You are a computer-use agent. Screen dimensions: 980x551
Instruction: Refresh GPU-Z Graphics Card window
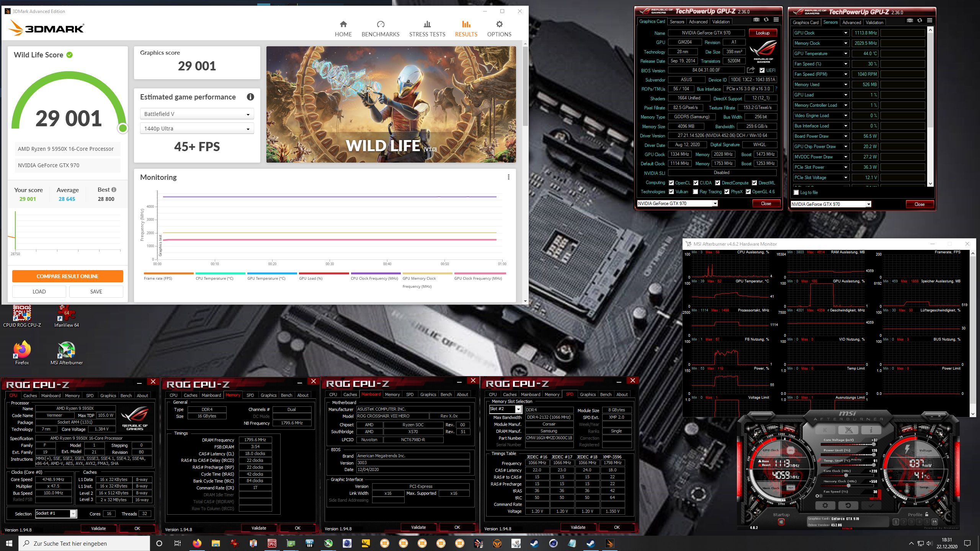point(766,20)
